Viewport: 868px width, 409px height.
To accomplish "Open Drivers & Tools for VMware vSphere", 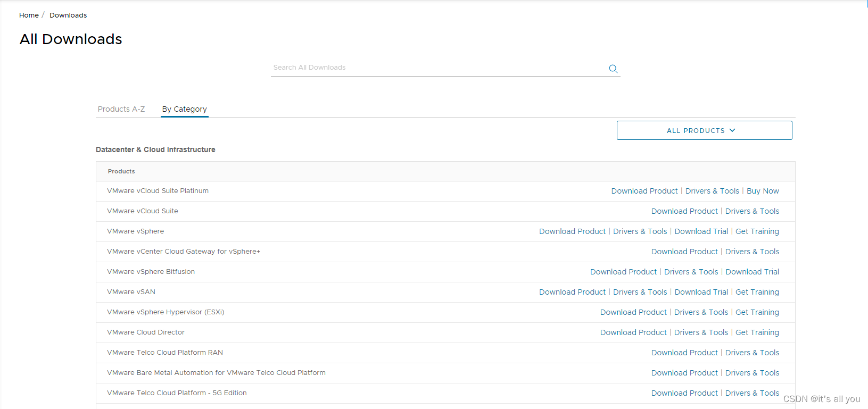I will pyautogui.click(x=640, y=231).
